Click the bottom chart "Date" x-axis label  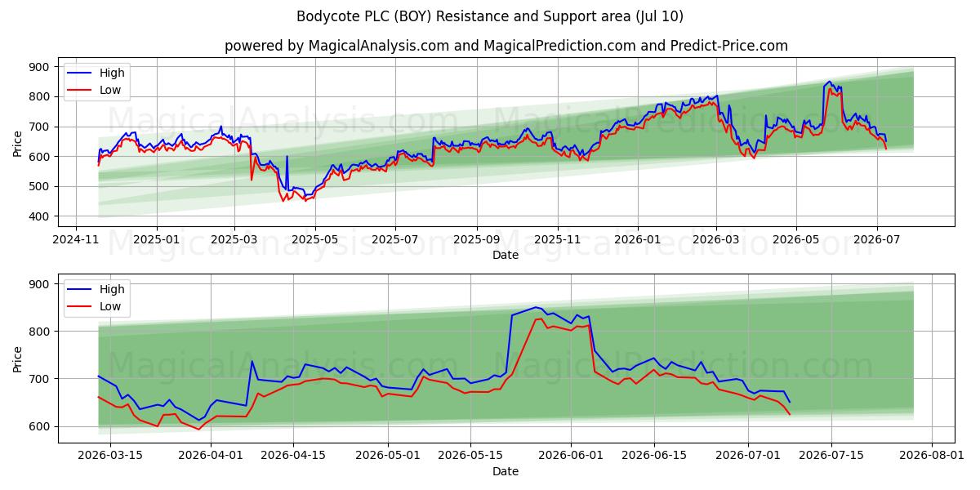(x=506, y=471)
